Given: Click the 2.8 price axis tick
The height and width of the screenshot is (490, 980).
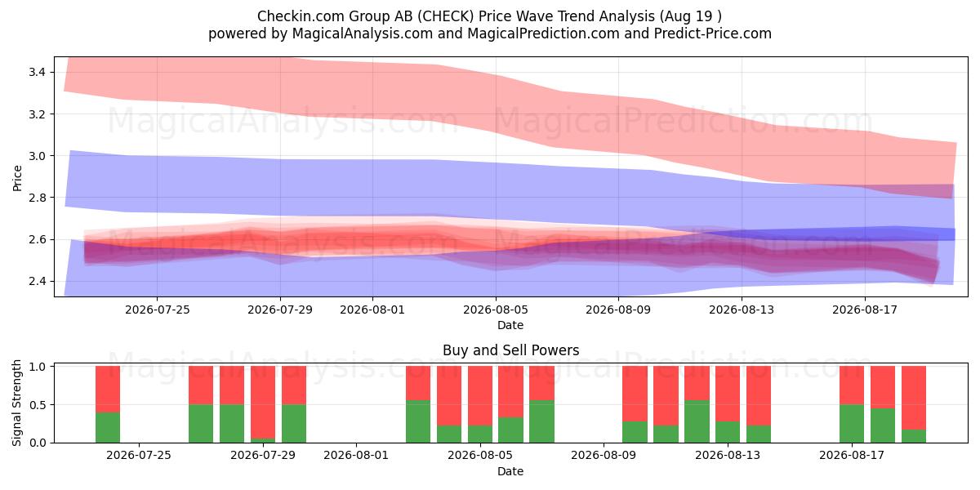Looking at the screenshot, I should [38, 198].
